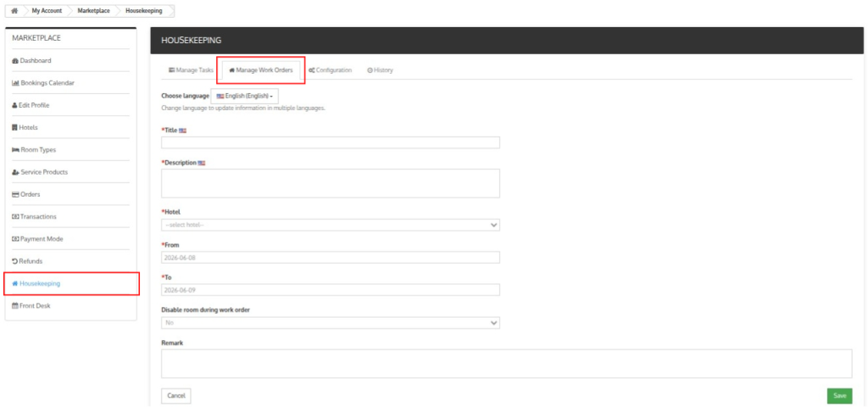
Task: Open Disable room during work order dropdown
Action: click(x=331, y=323)
